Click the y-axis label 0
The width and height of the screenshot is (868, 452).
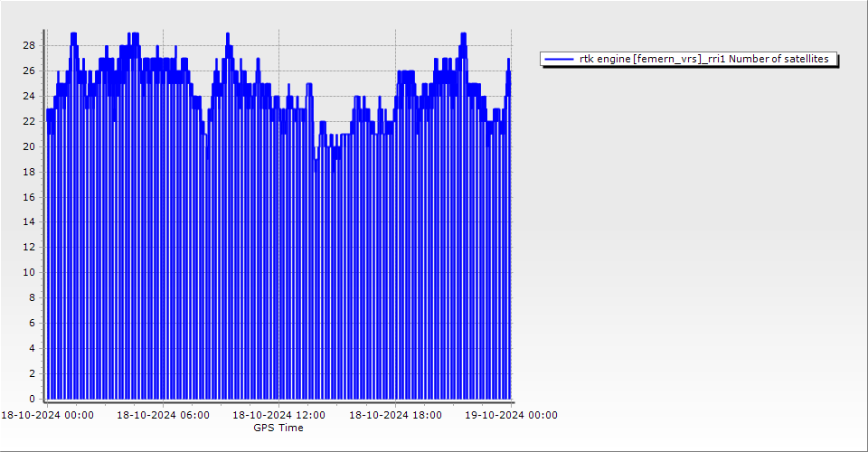(x=33, y=399)
